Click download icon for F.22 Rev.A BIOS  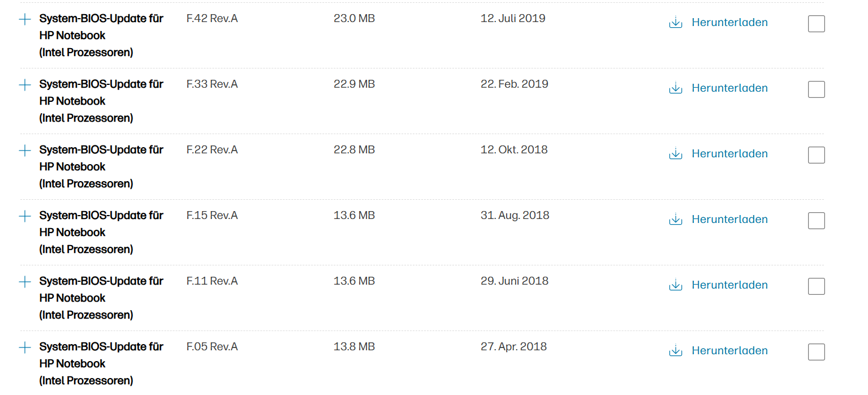[675, 154]
